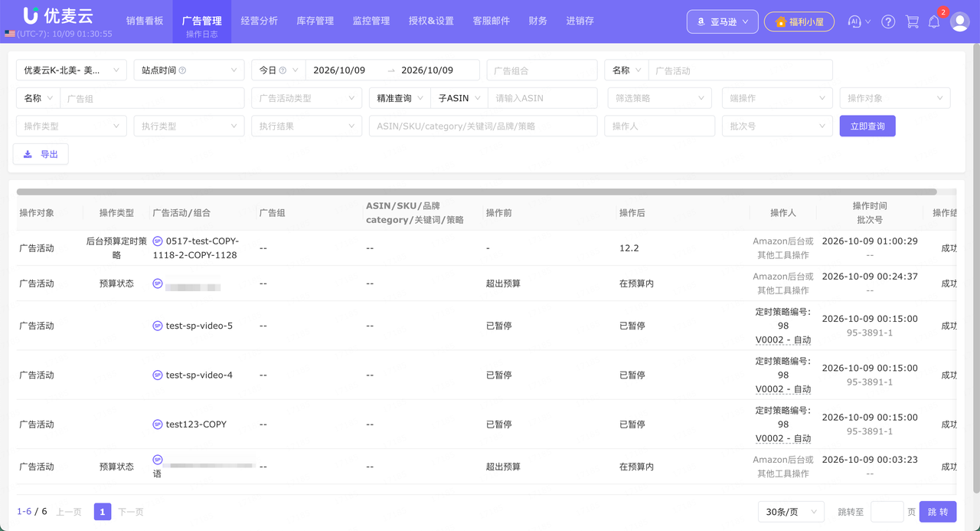Open the 库存管理 menu
Image resolution: width=980 pixels, height=531 pixels.
point(315,21)
